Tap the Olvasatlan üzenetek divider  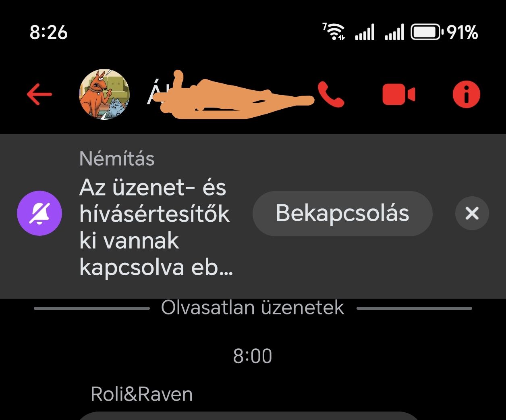tap(253, 308)
